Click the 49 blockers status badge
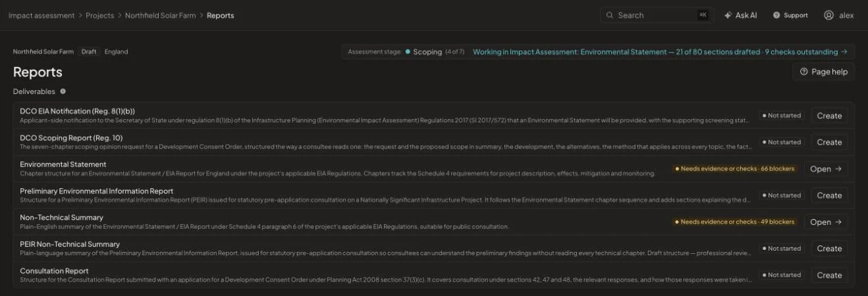868x296 pixels. (736, 222)
